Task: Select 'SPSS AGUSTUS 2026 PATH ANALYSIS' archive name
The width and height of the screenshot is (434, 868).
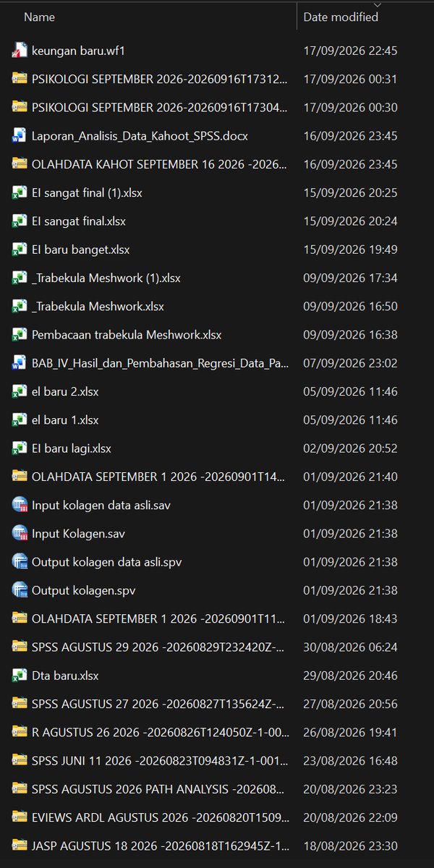Action: tap(158, 789)
